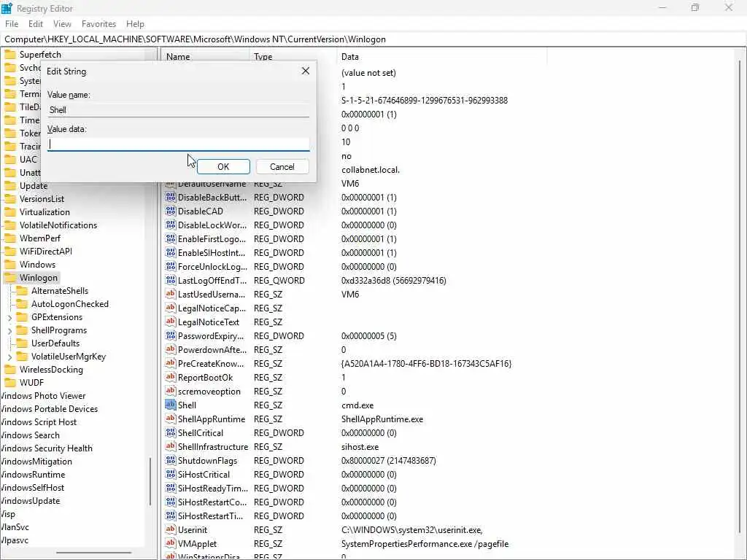
Task: Click the DisableLockWor... DWORD icon
Action: click(170, 225)
